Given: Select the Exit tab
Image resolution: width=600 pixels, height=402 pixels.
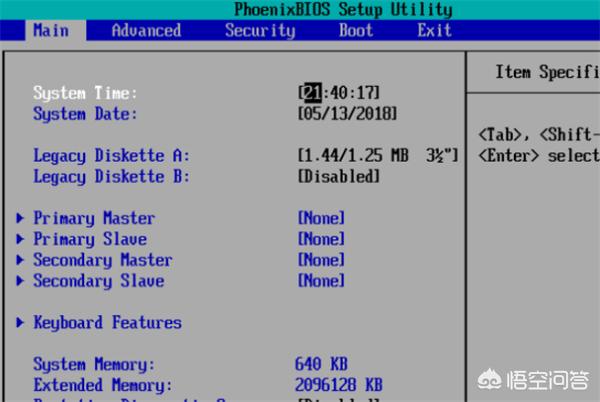Looking at the screenshot, I should tap(434, 30).
